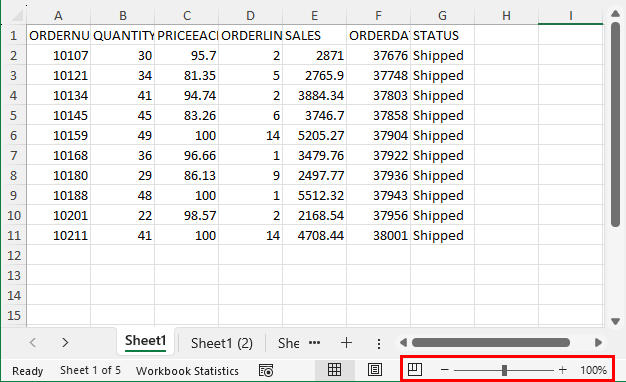Click the zoom slider handle
This screenshot has height=382, width=626.
pyautogui.click(x=504, y=370)
